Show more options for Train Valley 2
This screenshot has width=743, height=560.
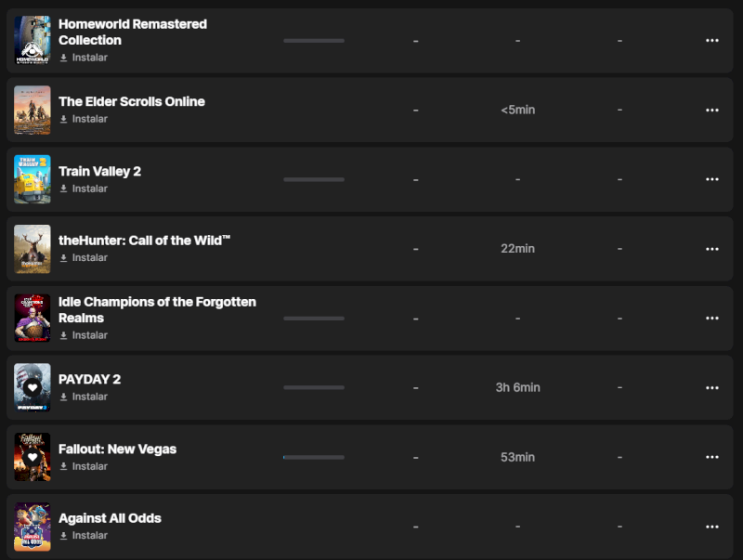click(712, 179)
